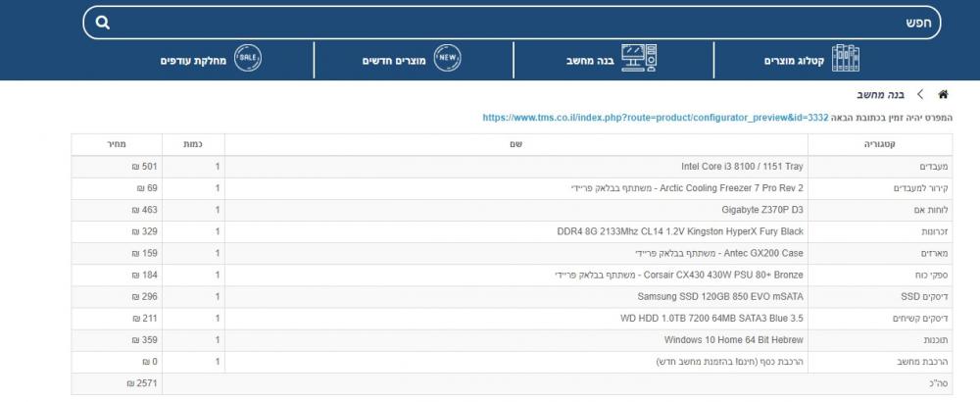Screen dimensions: 980x402
Task: Click the 159 price cell
Action: click(x=117, y=253)
